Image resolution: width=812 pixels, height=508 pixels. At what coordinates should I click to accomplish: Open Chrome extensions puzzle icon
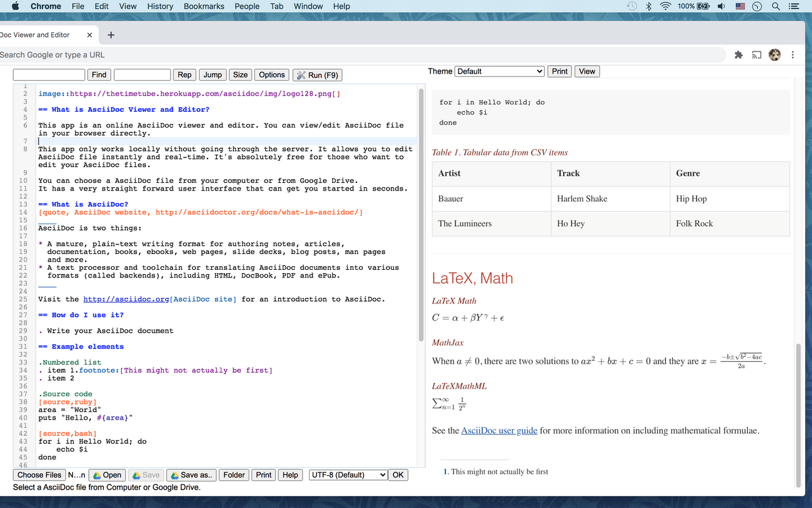pos(738,55)
